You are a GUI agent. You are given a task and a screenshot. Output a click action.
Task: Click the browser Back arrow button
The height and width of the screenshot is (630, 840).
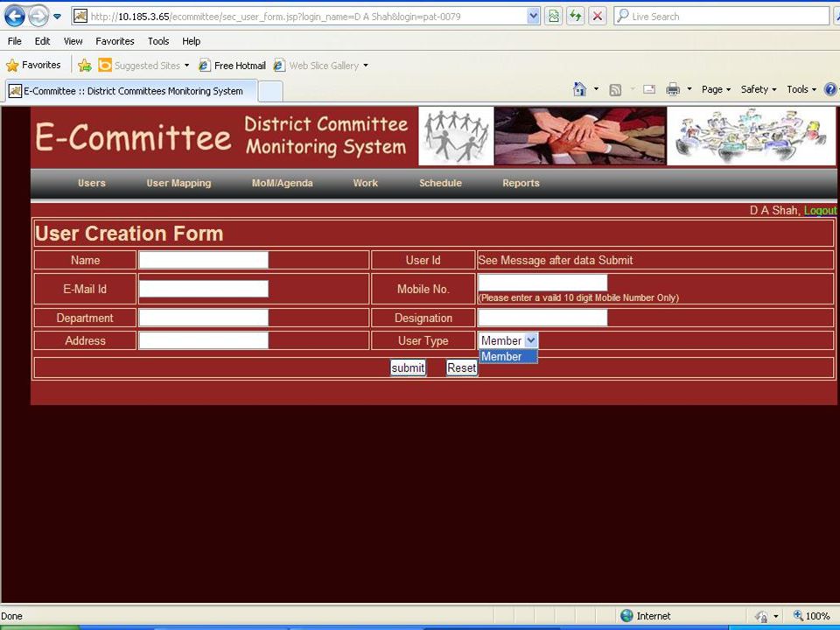pyautogui.click(x=15, y=17)
